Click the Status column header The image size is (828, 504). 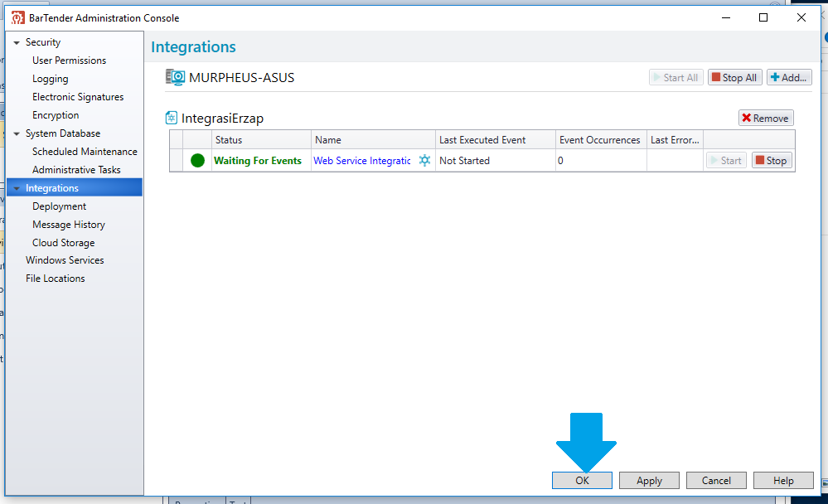click(x=261, y=140)
